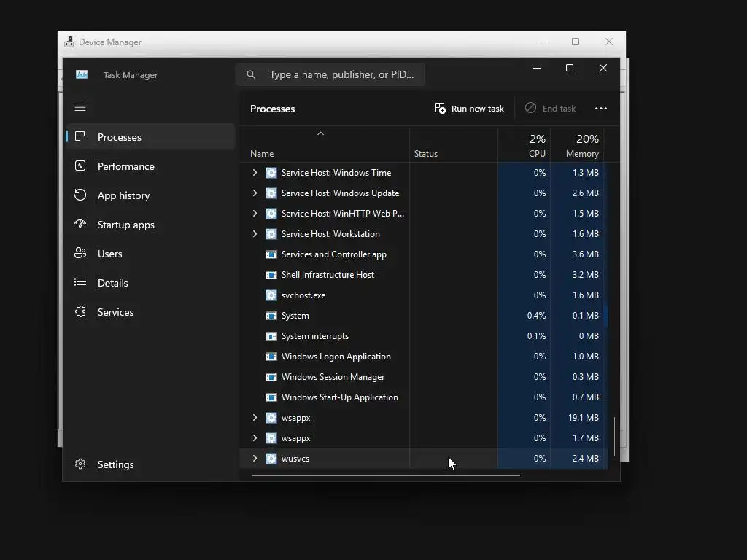
Task: Click the Details list icon
Action: click(x=80, y=282)
